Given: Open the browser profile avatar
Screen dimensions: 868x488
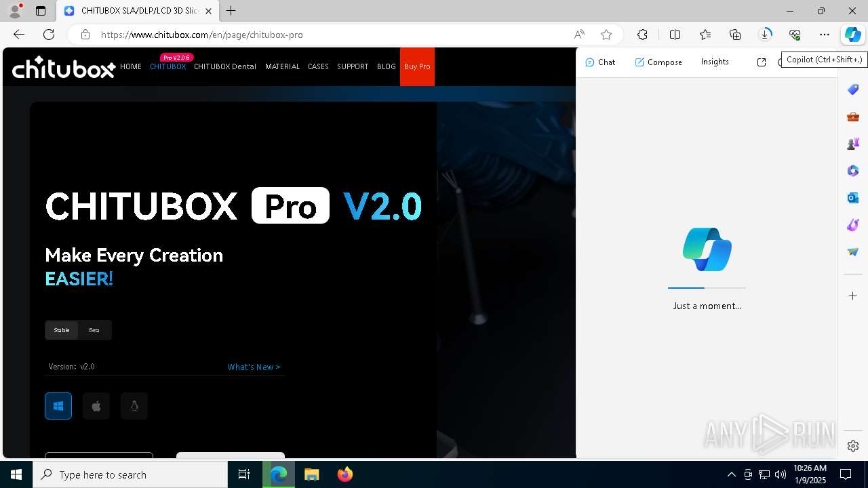Looking at the screenshot, I should [15, 11].
